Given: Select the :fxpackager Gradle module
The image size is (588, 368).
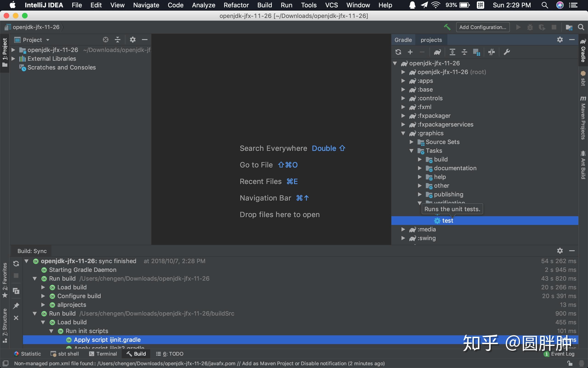Looking at the screenshot, I should [434, 116].
